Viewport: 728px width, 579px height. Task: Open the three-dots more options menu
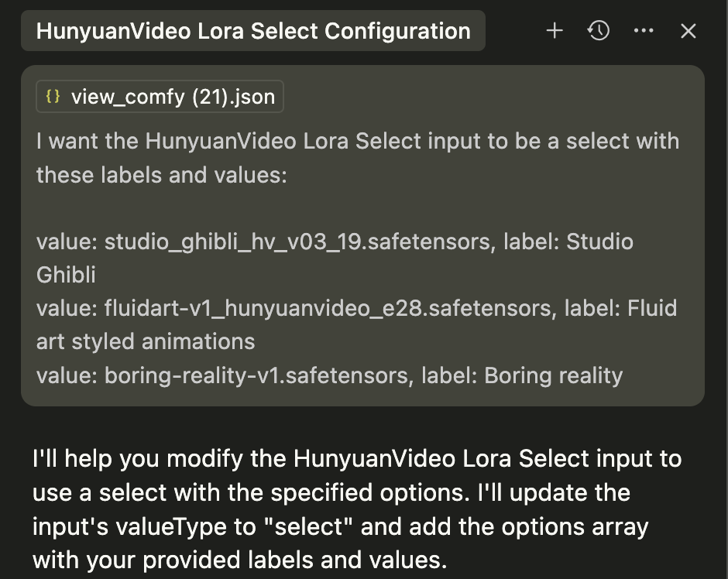click(644, 31)
